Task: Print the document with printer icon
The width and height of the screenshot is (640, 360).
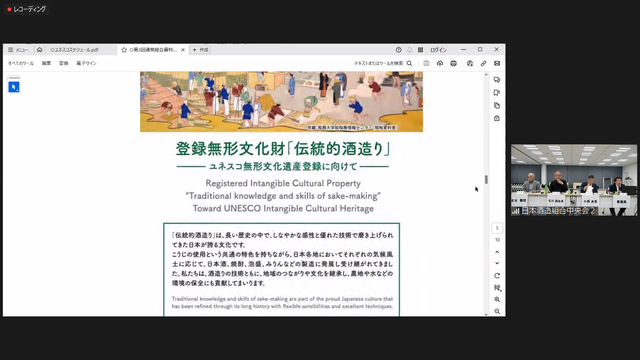Action: 453,63
